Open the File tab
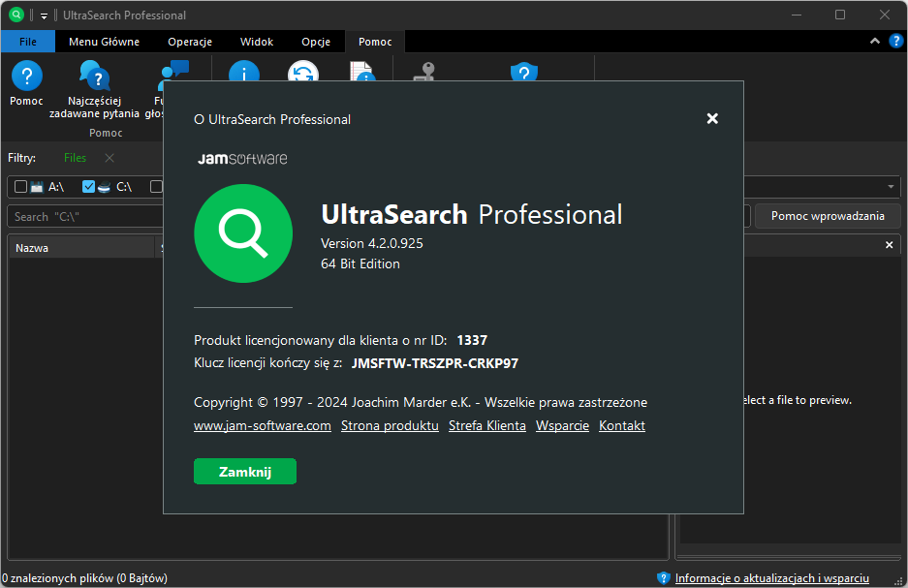Viewport: 908px width, 588px height. (x=28, y=42)
